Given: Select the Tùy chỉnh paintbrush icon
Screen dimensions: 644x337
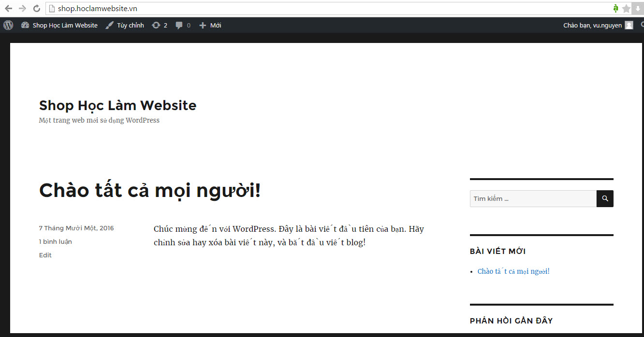Looking at the screenshot, I should coord(108,25).
